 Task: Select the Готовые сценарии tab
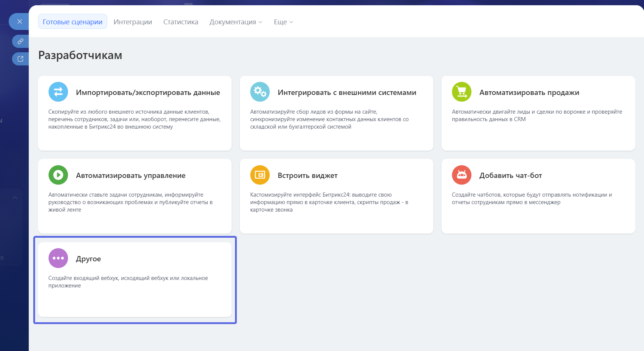pyautogui.click(x=72, y=22)
